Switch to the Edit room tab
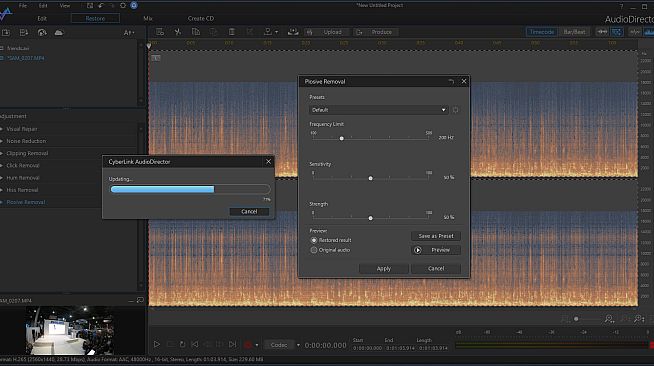The image size is (654, 366). coord(42,18)
